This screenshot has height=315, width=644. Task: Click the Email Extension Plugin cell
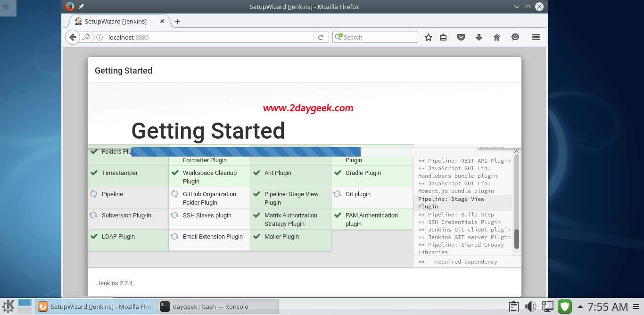(209, 240)
